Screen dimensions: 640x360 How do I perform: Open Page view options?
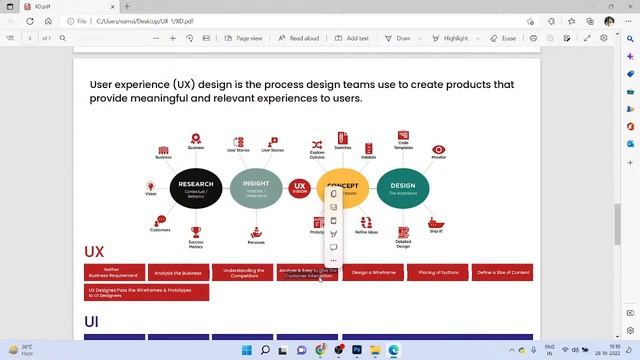pos(244,38)
